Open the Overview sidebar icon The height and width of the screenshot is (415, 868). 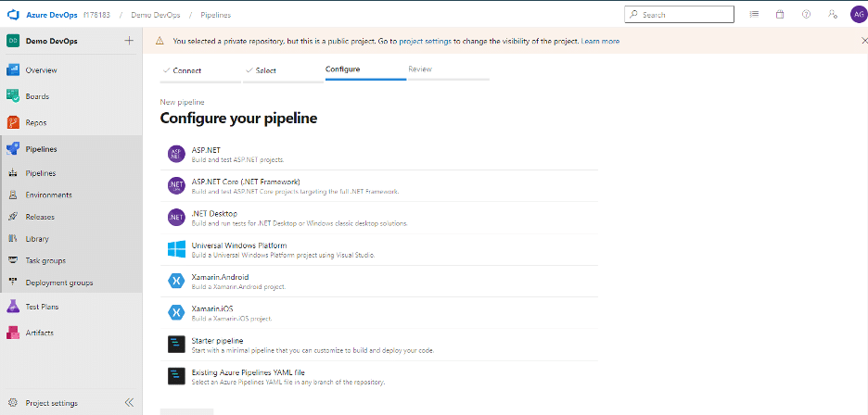13,70
